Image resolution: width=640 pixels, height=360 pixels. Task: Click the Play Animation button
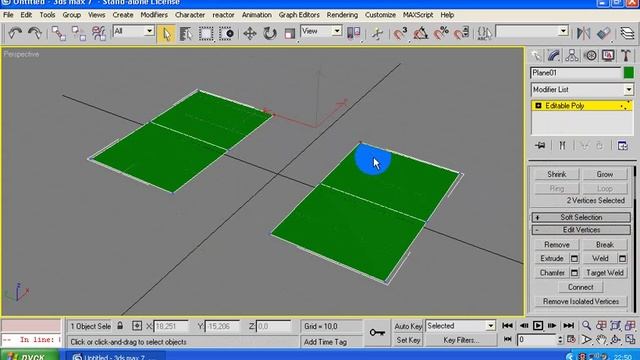[x=538, y=325]
